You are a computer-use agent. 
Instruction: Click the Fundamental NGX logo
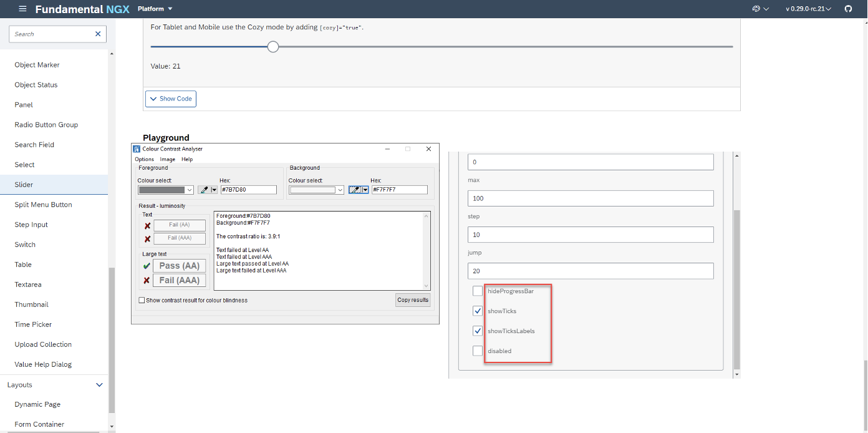pos(81,9)
